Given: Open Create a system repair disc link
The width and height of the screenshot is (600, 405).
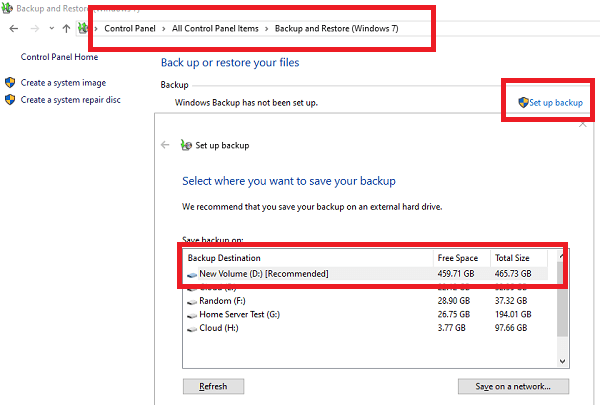Looking at the screenshot, I should coord(70,100).
